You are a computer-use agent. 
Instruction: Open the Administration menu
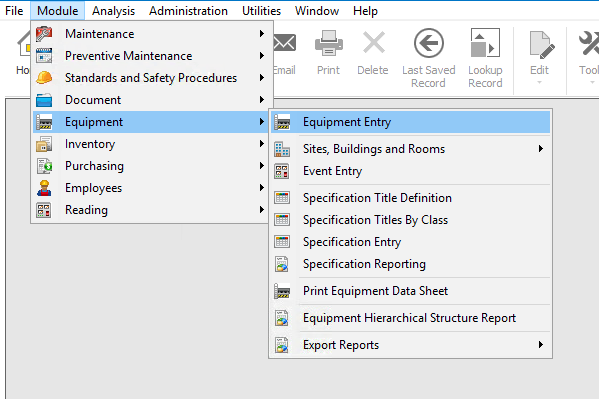pyautogui.click(x=188, y=11)
